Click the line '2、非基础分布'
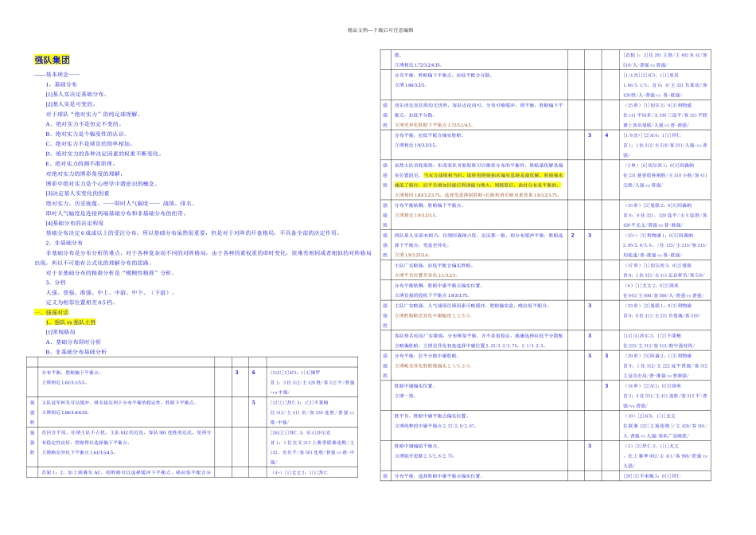Screen dimensions: 756x535 tap(64, 243)
